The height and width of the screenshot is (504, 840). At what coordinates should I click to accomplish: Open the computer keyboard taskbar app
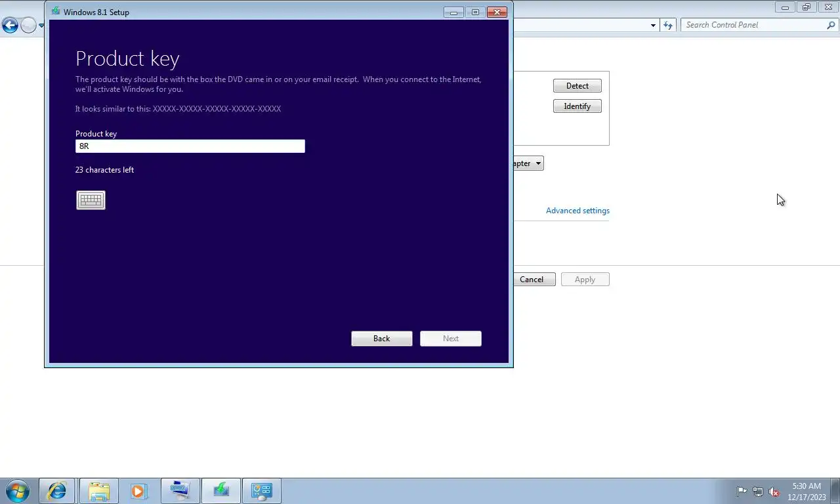180,491
